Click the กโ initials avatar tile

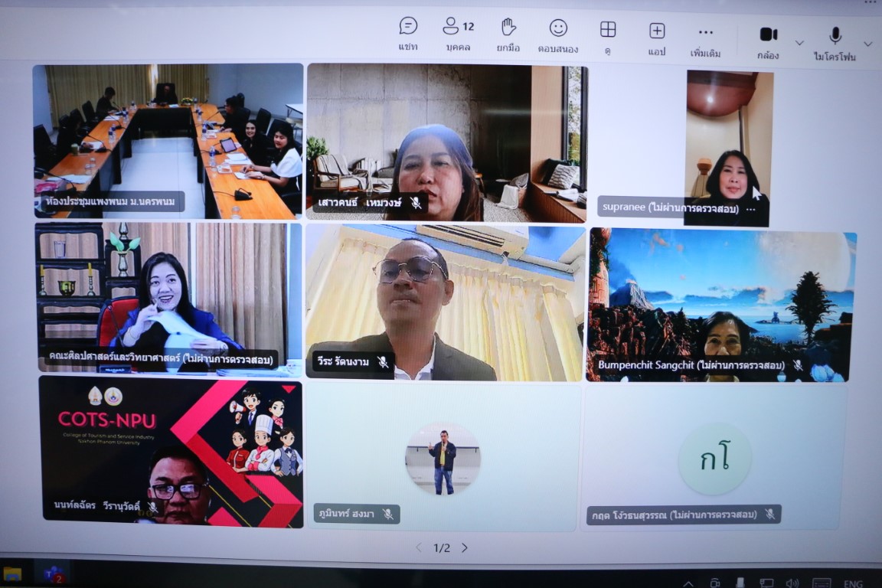pos(714,459)
